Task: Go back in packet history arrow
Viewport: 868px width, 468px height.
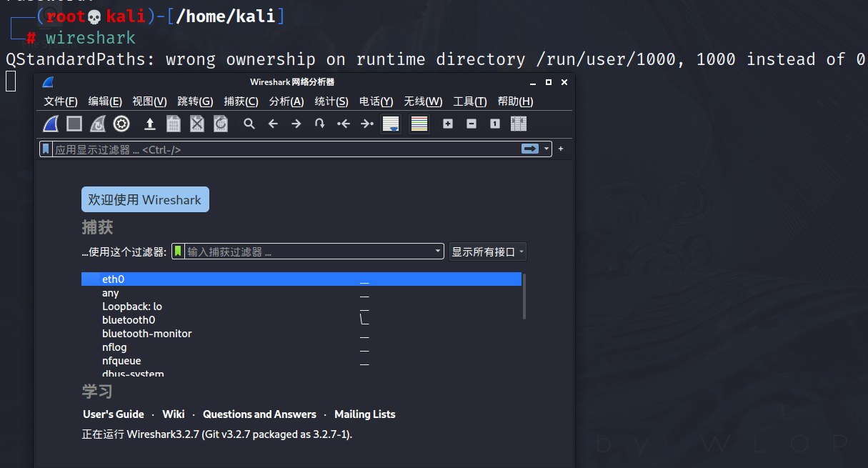Action: pyautogui.click(x=273, y=124)
